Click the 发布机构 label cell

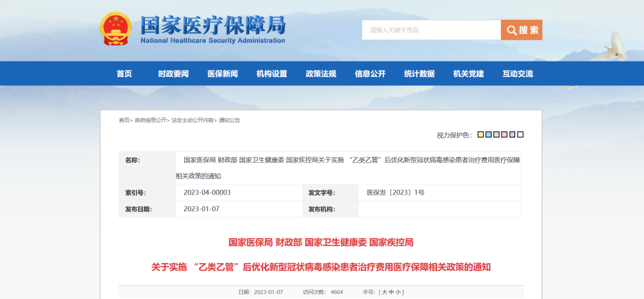(x=330, y=209)
